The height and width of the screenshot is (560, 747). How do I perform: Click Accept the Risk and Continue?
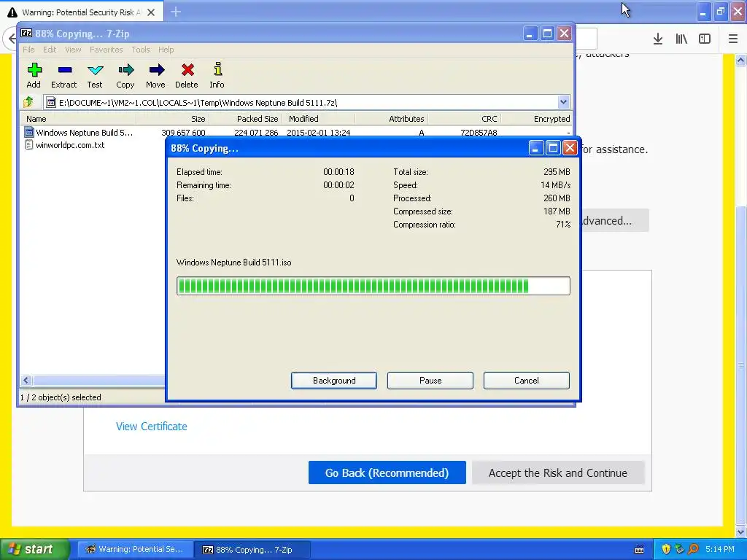tap(558, 472)
